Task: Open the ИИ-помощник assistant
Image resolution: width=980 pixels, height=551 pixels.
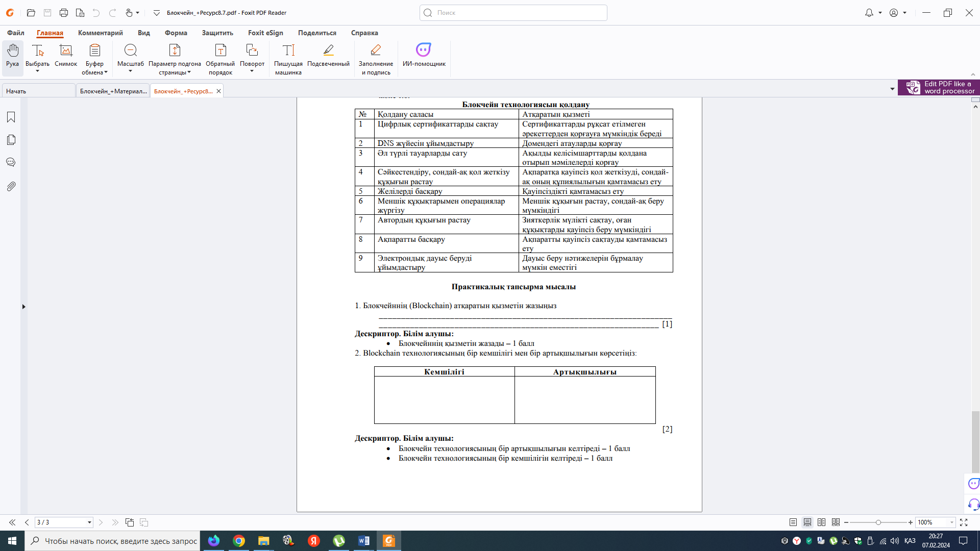Action: 424,55
